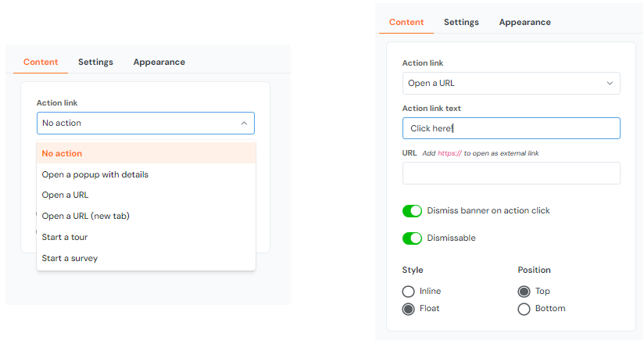Choose Bottom position radio button
The width and height of the screenshot is (644, 344).
[524, 309]
